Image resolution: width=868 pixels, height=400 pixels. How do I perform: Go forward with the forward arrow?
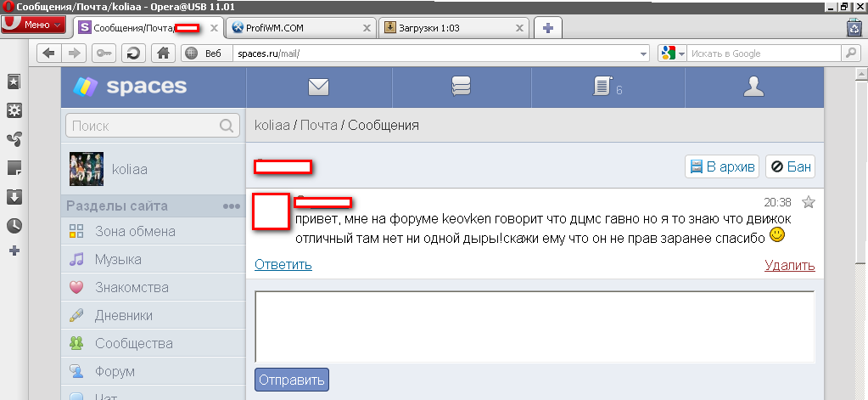(73, 54)
